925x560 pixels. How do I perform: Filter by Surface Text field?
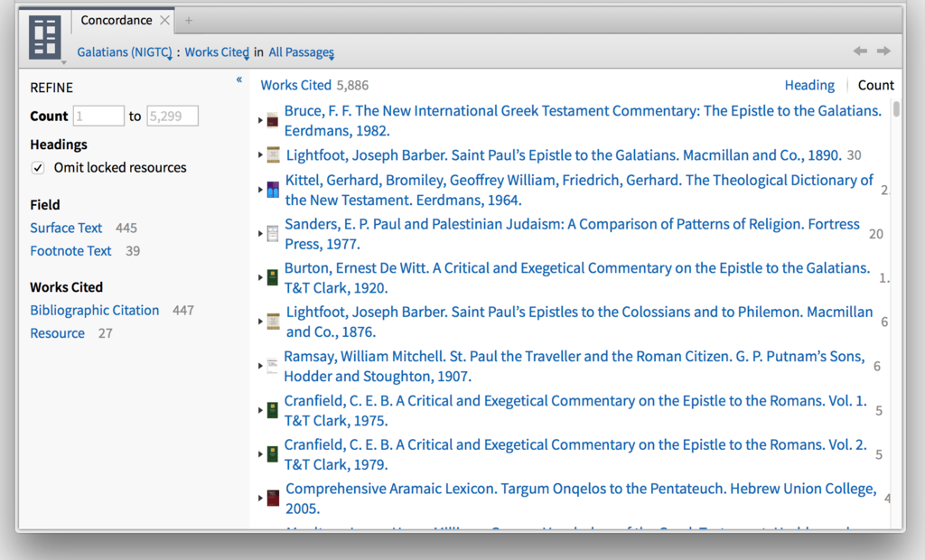click(66, 228)
